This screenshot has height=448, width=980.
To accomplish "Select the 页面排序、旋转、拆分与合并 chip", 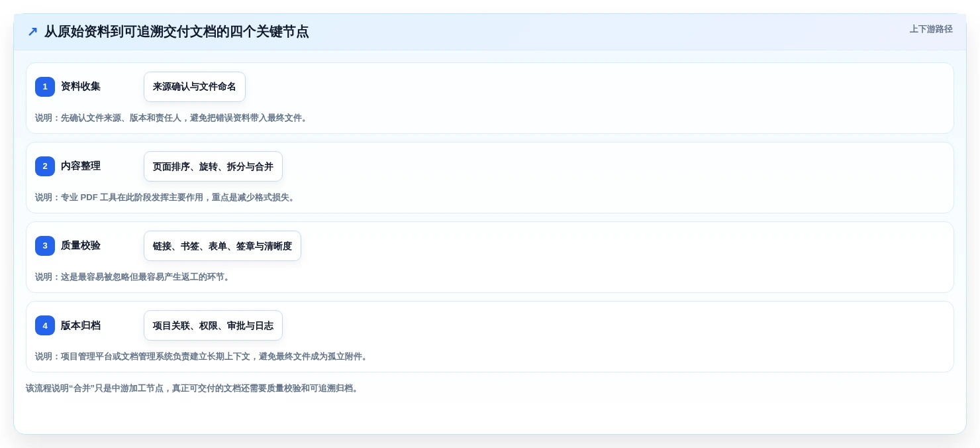I will click(x=213, y=166).
